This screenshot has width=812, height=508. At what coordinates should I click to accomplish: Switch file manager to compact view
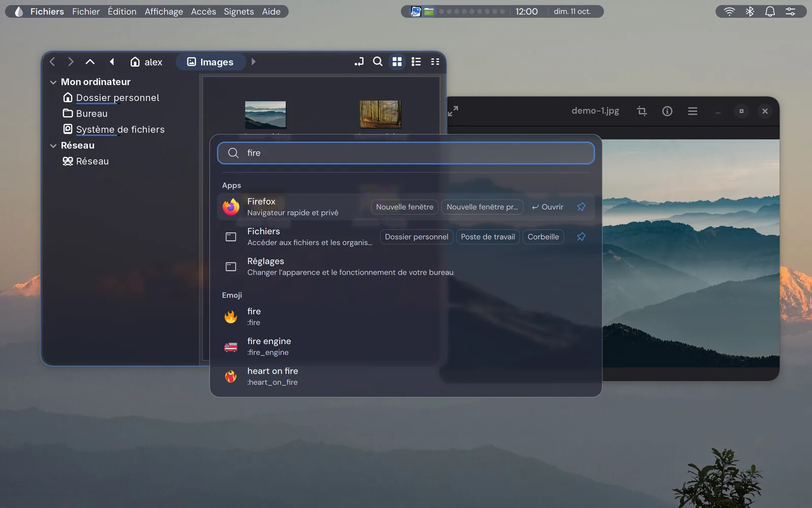click(435, 61)
